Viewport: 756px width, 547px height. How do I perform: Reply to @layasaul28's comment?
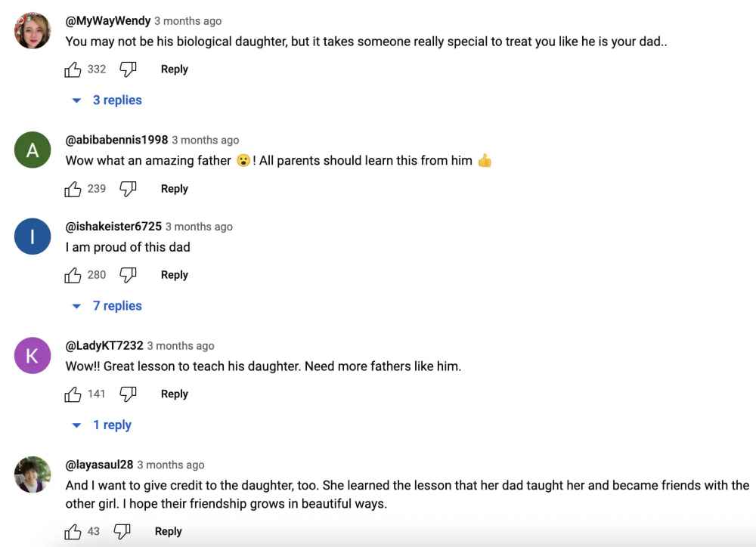tap(168, 532)
